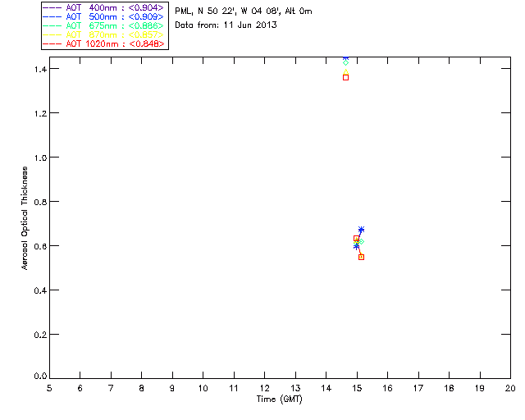Click the time axis tick label 14
The height and width of the screenshot is (420, 525).
point(326,388)
